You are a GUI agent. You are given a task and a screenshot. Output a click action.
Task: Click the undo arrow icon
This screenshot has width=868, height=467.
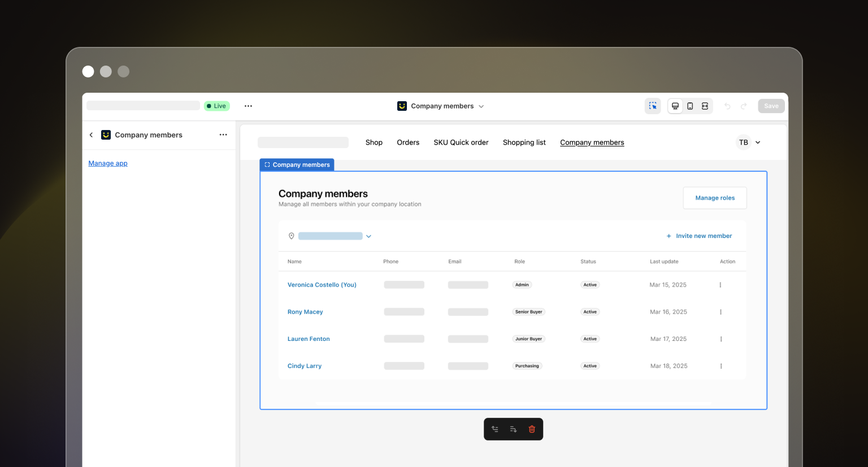[x=727, y=106]
